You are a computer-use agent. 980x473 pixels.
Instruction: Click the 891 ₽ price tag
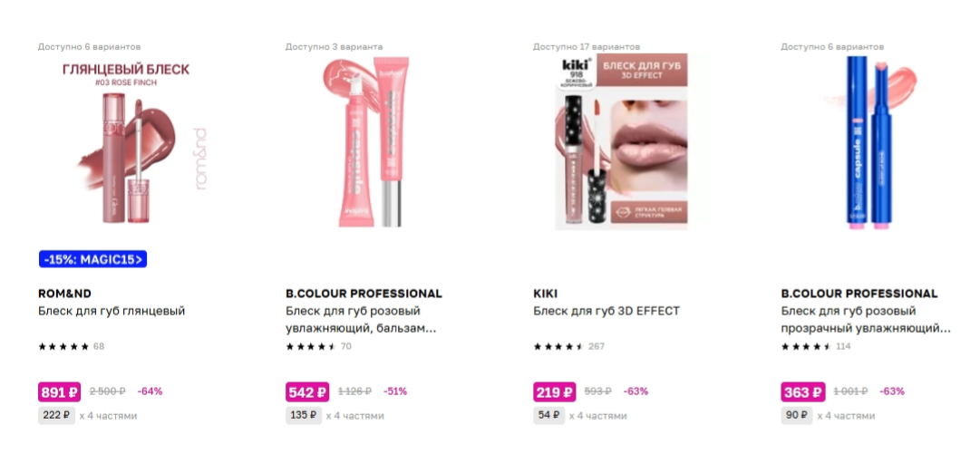click(x=59, y=391)
